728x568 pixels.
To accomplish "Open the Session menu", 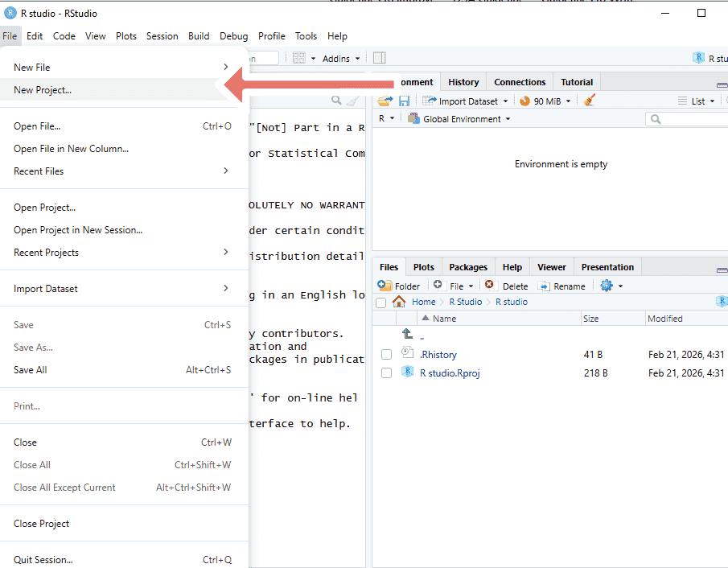I will tap(162, 35).
